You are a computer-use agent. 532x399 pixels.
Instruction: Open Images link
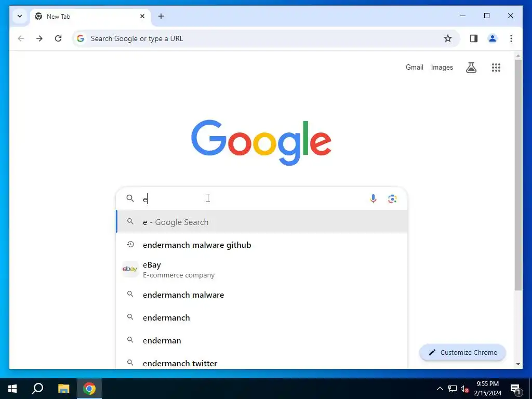point(442,67)
